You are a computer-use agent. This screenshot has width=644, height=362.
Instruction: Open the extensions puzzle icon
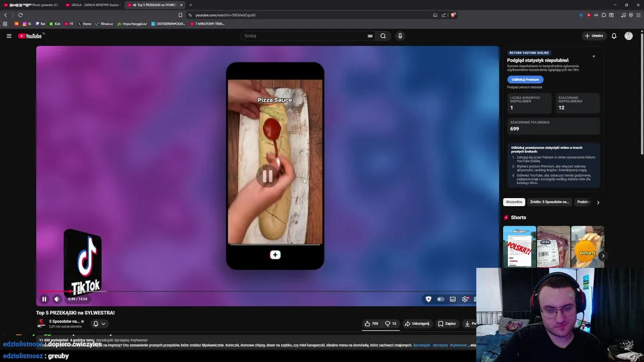604,15
